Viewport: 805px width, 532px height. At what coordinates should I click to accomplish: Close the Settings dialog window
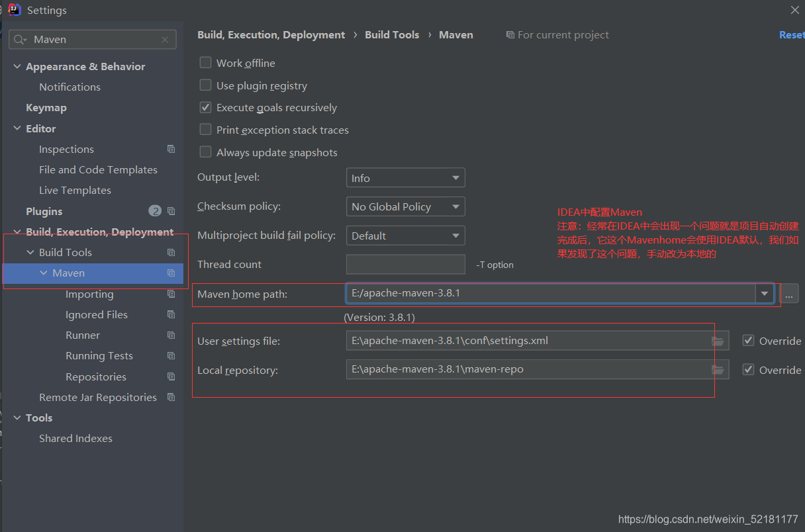pyautogui.click(x=795, y=10)
